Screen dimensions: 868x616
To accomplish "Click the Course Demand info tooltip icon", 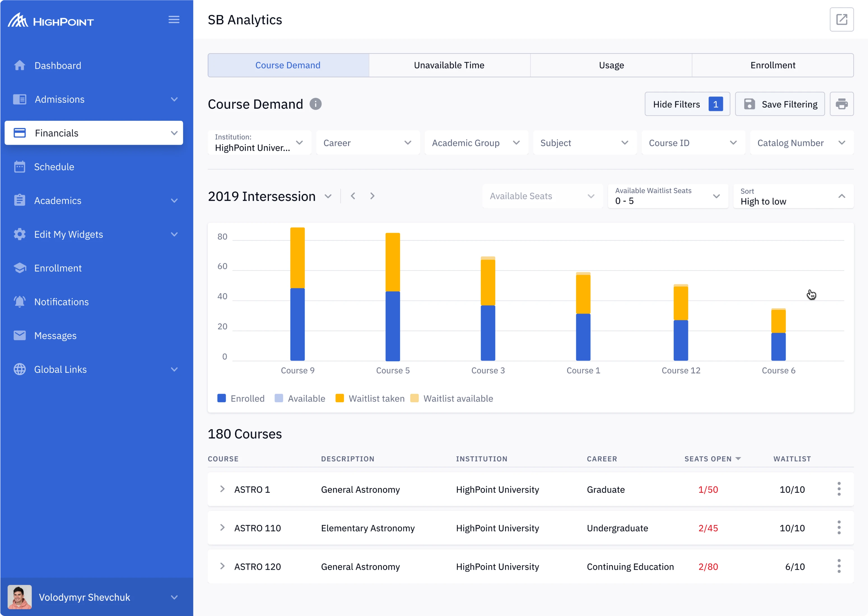I will point(315,104).
